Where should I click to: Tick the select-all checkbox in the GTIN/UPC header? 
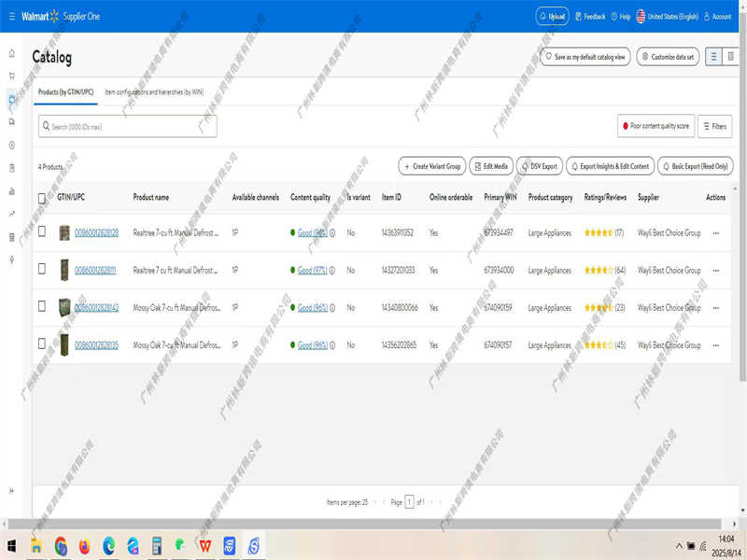click(42, 198)
